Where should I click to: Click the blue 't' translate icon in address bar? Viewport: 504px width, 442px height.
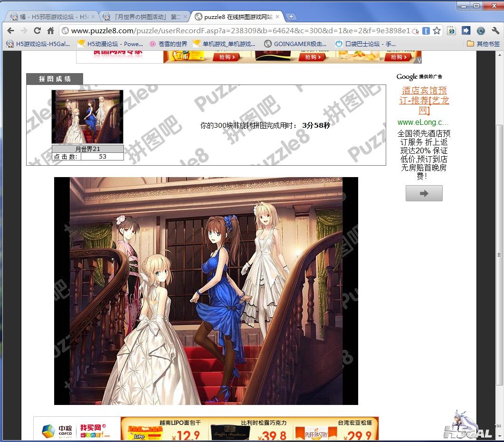click(426, 31)
